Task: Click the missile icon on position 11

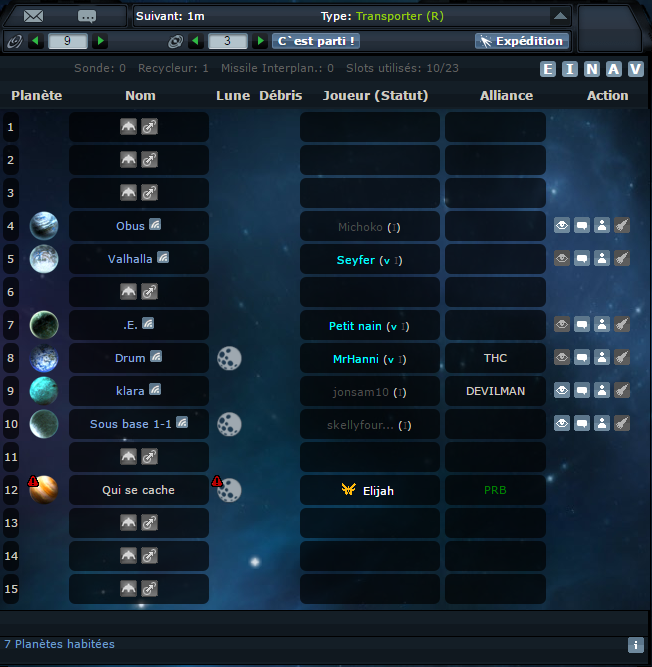Action: point(149,456)
